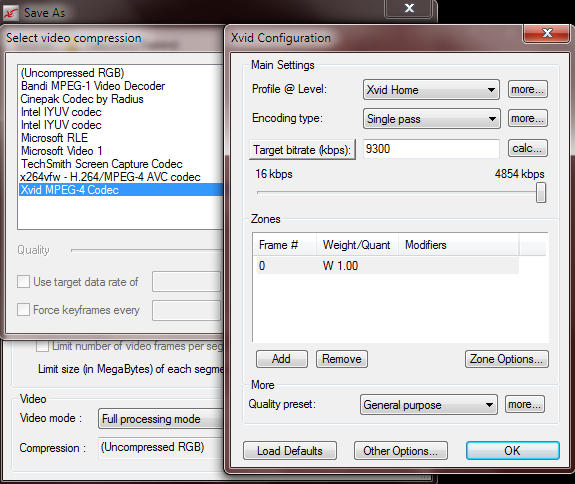Click the Frame # column header
575x484 pixels.
(285, 245)
